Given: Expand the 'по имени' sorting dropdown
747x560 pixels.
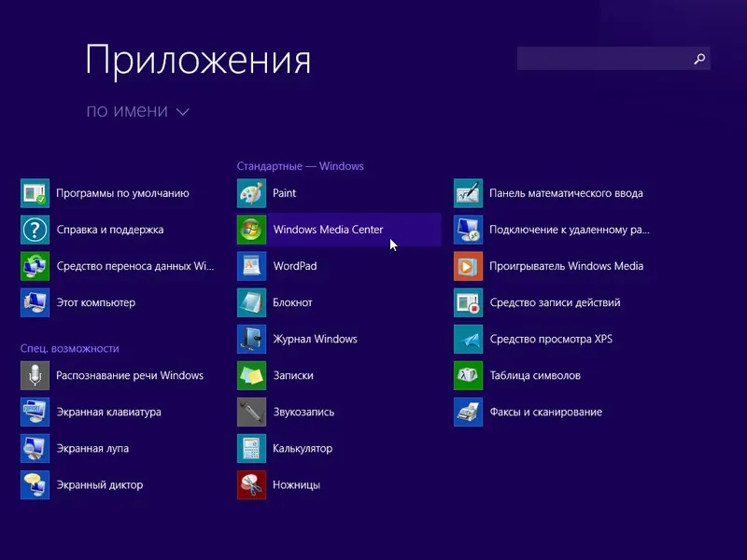Looking at the screenshot, I should [x=138, y=111].
